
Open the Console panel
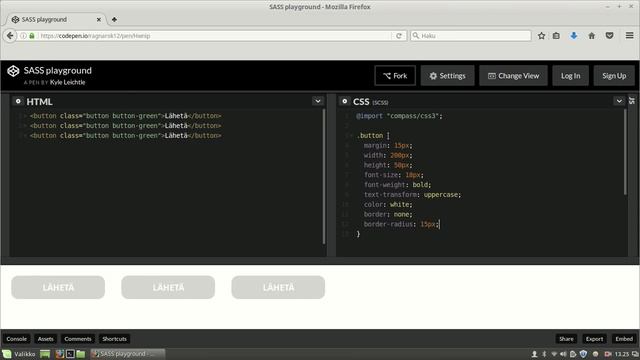(x=17, y=339)
